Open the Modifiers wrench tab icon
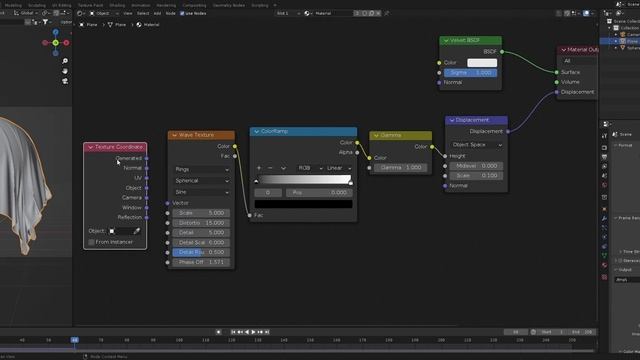Image resolution: width=640 pixels, height=360 pixels. pos(604,218)
